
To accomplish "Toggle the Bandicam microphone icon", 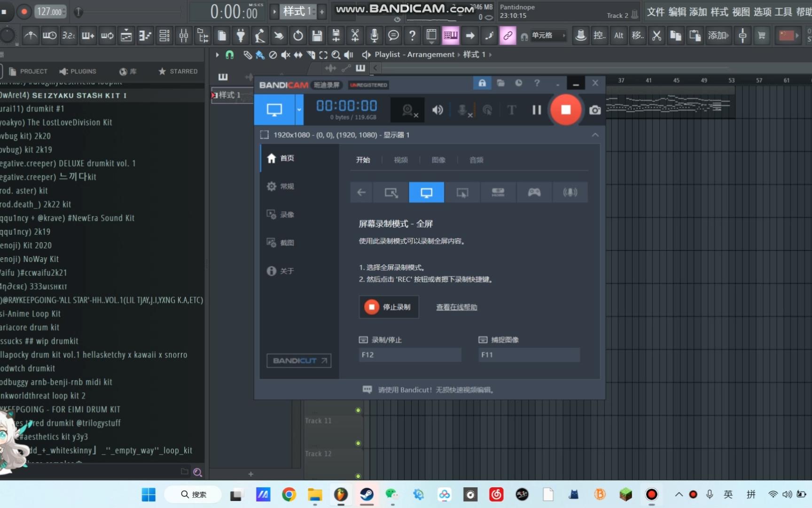I will point(464,110).
